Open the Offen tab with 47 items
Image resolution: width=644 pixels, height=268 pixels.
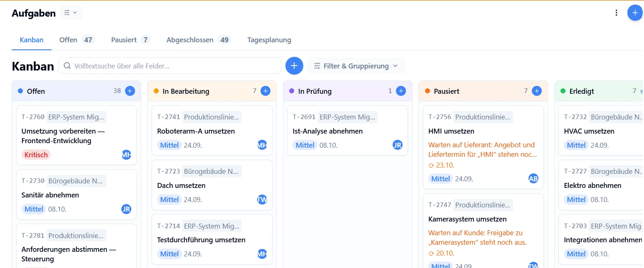[x=77, y=40]
